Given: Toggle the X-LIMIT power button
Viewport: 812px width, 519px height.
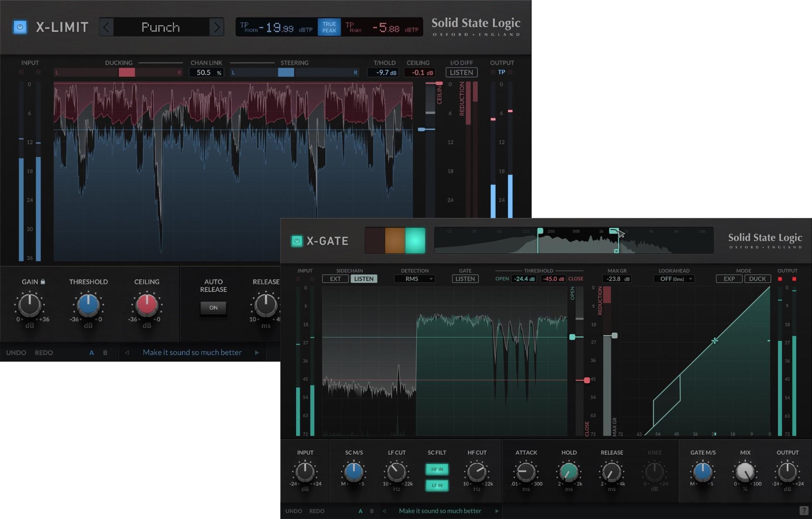Looking at the screenshot, I should point(19,27).
